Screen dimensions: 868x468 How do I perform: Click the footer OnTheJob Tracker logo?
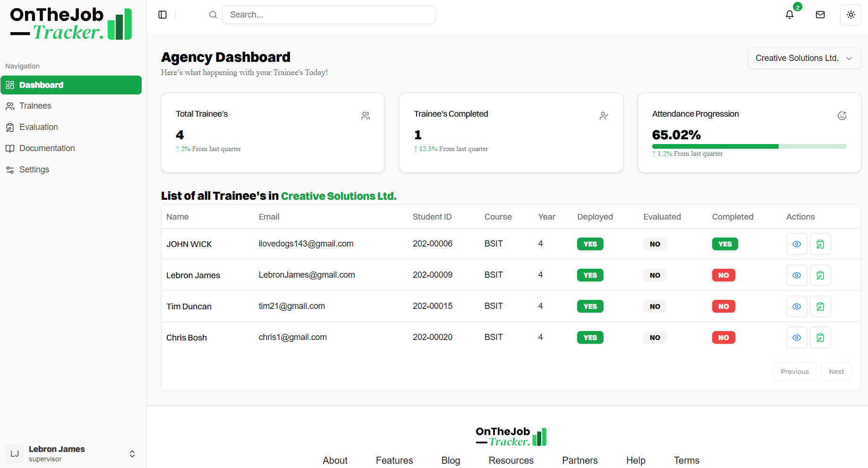(x=511, y=437)
